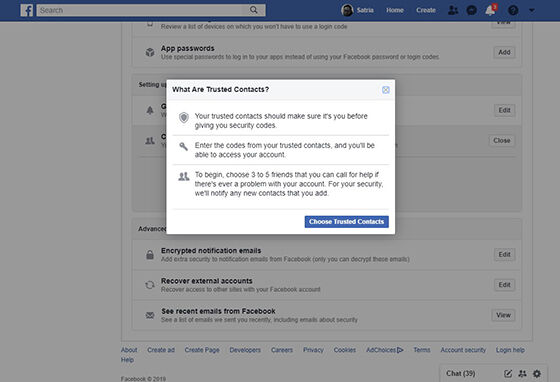The width and height of the screenshot is (560, 382).
Task: Open the Careers footer link
Action: pyautogui.click(x=282, y=350)
